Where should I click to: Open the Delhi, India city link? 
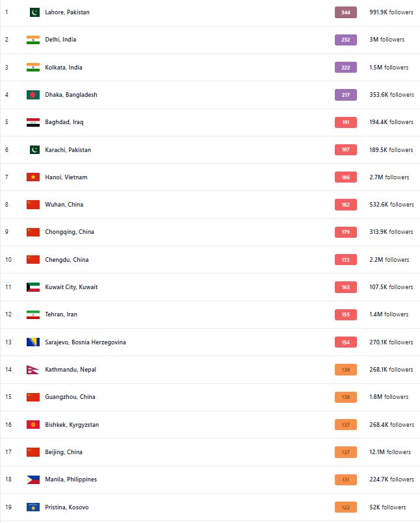pos(60,40)
